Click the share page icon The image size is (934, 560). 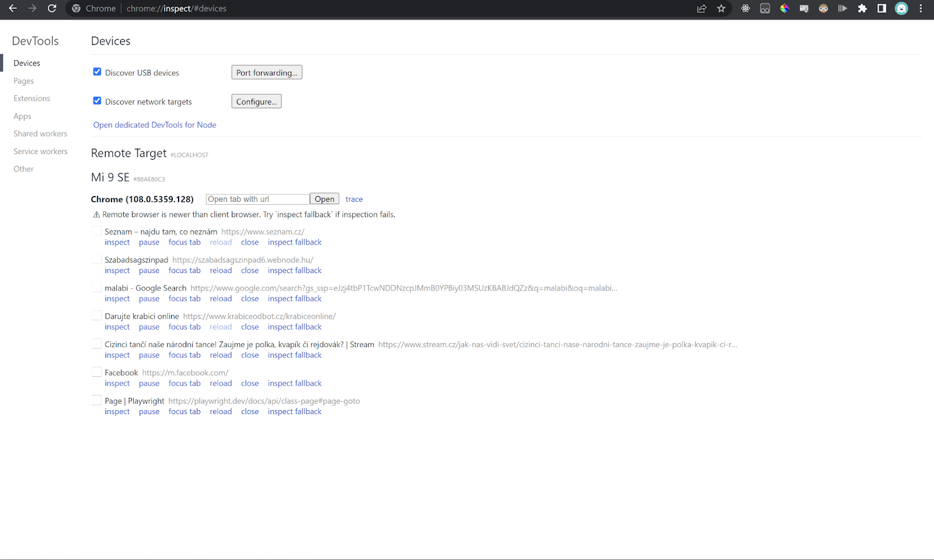click(702, 8)
